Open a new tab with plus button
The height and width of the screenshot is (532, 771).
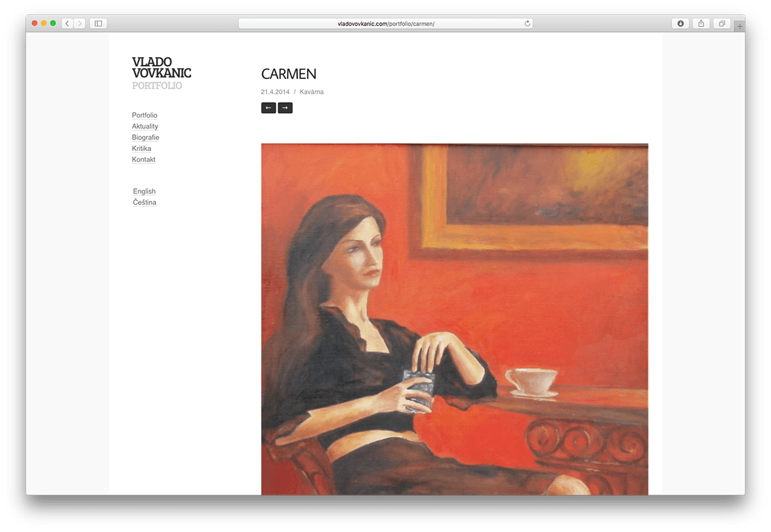740,26
